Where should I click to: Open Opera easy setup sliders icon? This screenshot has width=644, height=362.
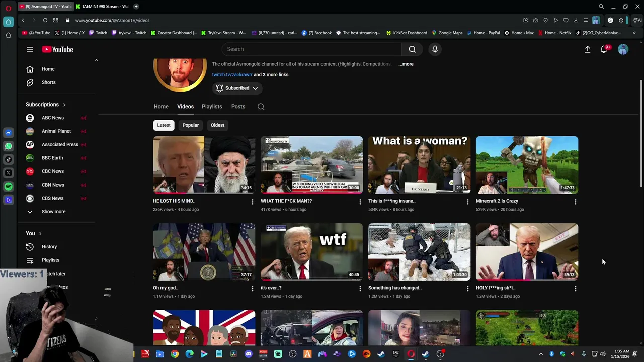pos(586,20)
